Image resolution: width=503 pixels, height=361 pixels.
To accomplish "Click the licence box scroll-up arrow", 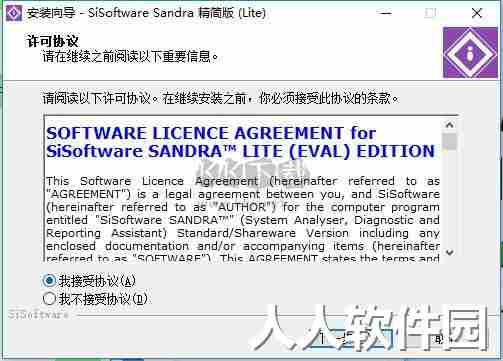I will (450, 125).
